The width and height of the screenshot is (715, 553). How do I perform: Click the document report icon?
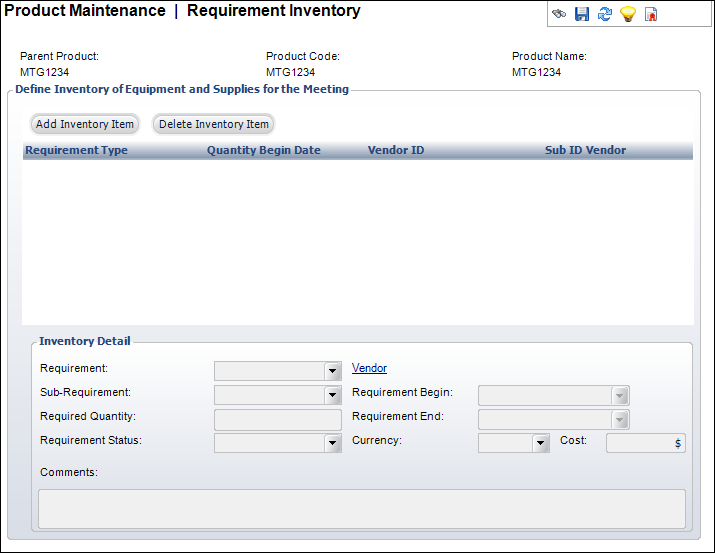(651, 15)
